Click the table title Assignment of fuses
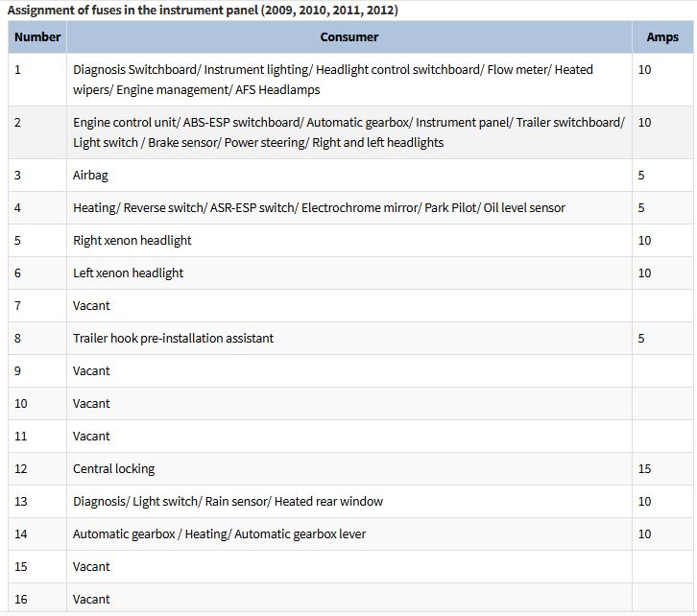This screenshot has height=616, width=697. [x=203, y=10]
